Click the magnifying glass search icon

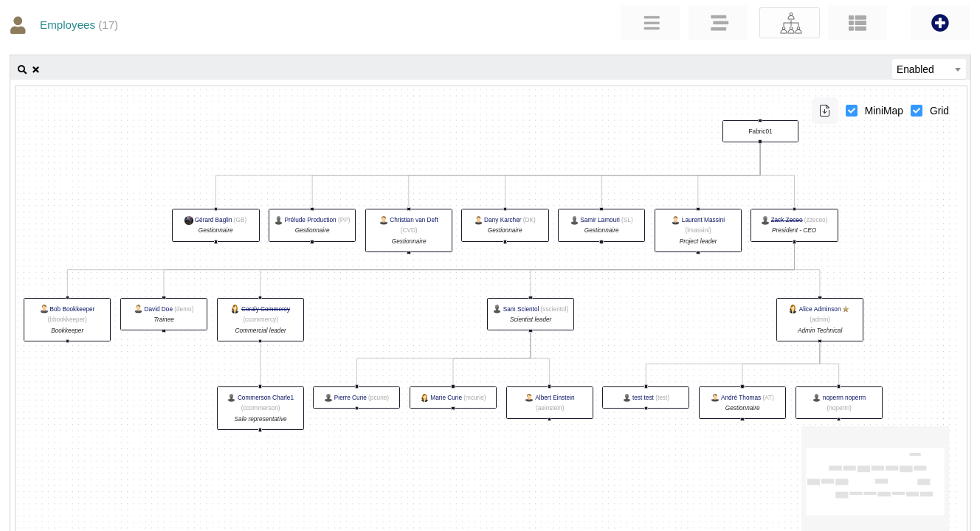22,69
